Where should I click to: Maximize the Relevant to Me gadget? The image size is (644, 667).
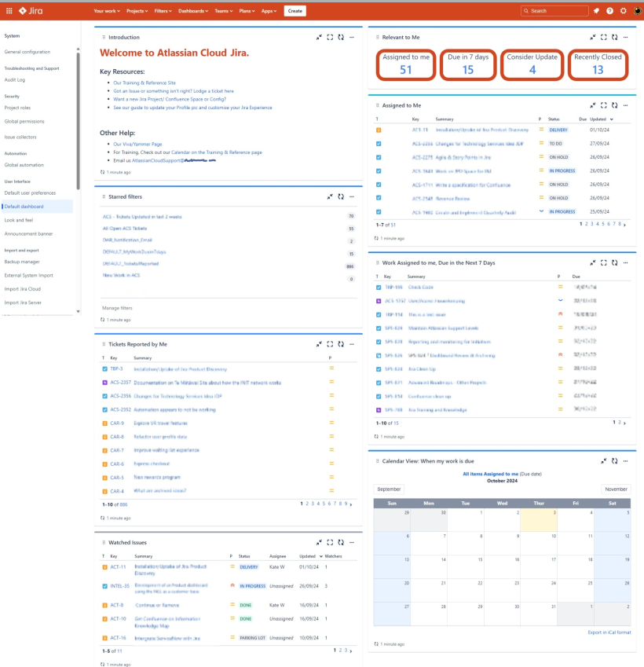604,38
